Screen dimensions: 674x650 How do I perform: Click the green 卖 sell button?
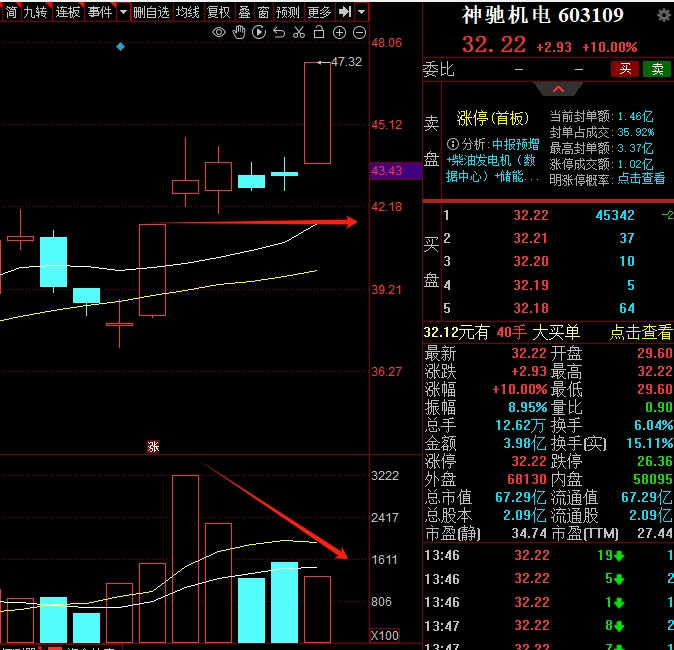[x=657, y=69]
